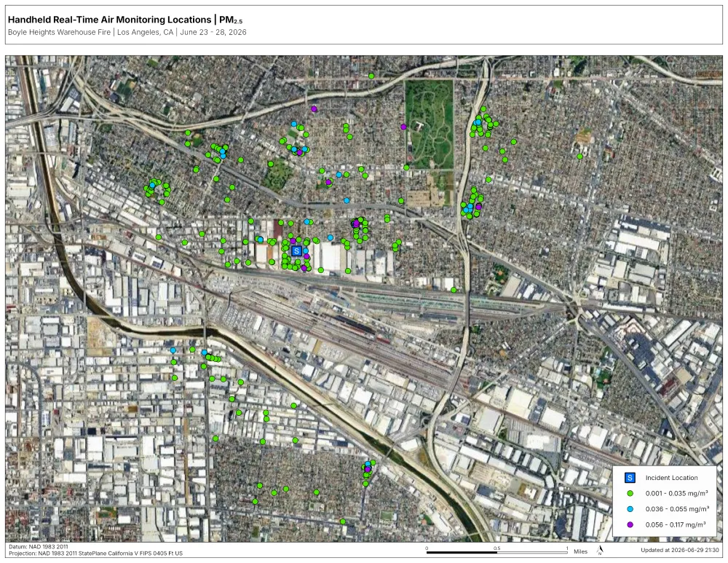
Task: Click the "Boyle Heights Warehouse Fire" subtitle text
Action: click(x=60, y=32)
